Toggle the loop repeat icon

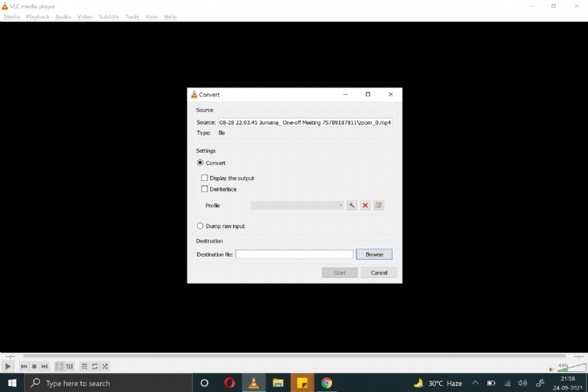pos(95,366)
